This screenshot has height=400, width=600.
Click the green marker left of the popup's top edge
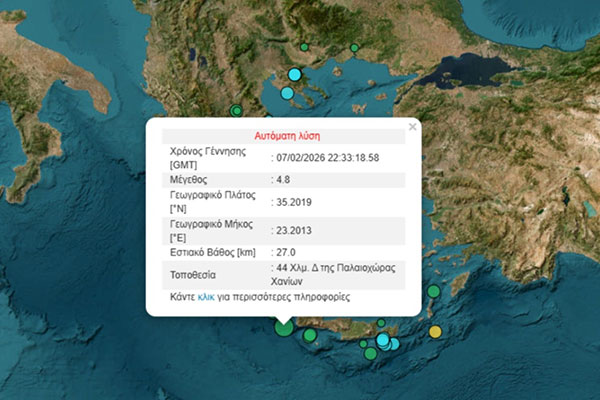point(236,111)
